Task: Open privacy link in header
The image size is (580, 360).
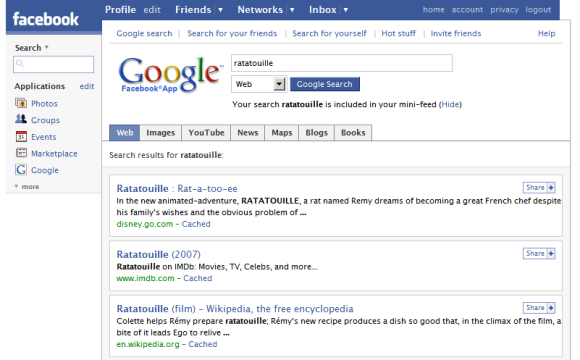Action: coord(504,10)
